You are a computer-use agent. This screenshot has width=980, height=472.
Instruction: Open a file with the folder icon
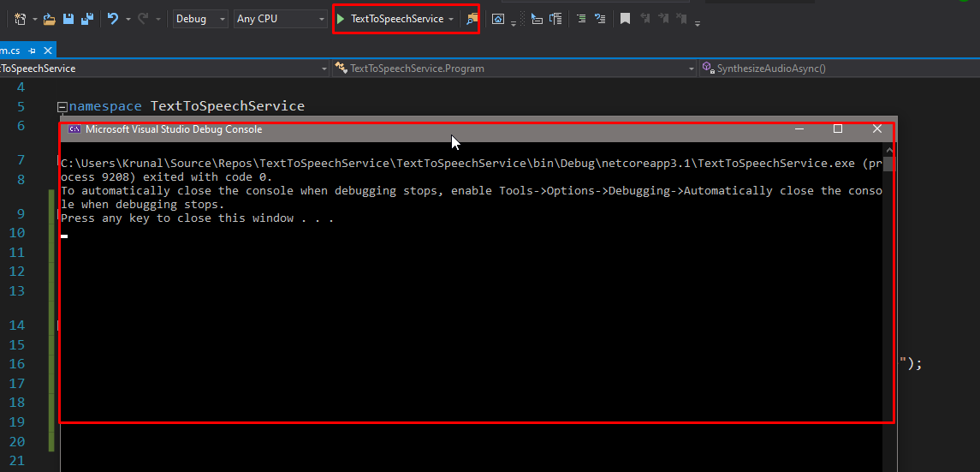[49, 19]
